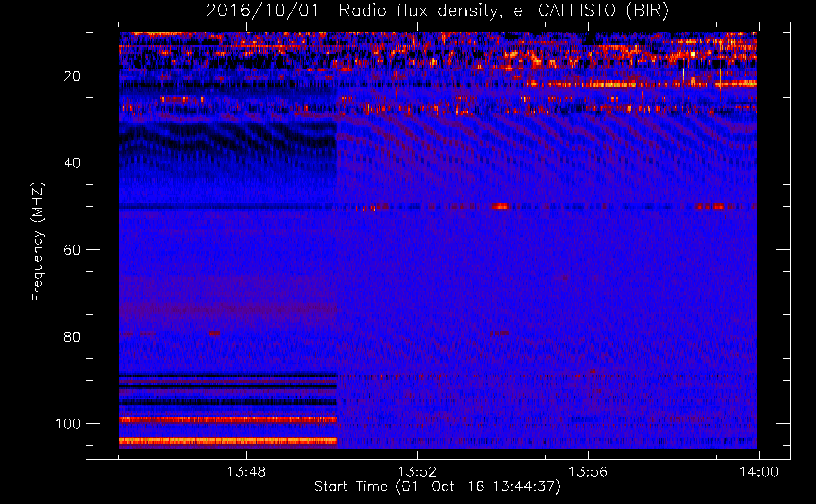Image resolution: width=816 pixels, height=504 pixels.
Task: Click the '60' frequency tick label
Action: [72, 250]
